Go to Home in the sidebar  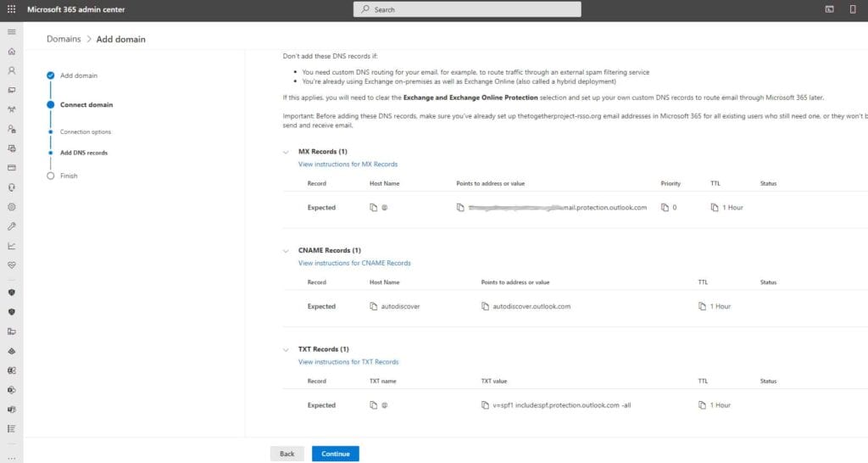click(x=12, y=52)
